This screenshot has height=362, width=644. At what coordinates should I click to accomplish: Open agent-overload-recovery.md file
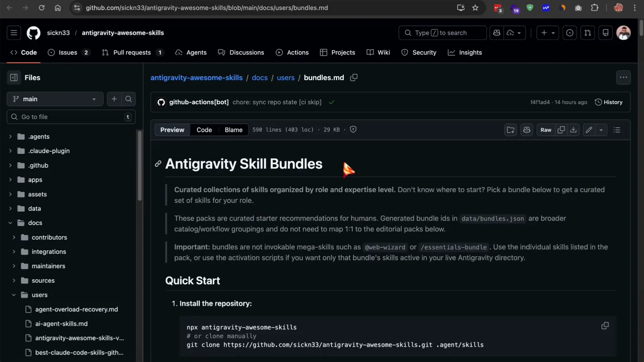coord(76,309)
